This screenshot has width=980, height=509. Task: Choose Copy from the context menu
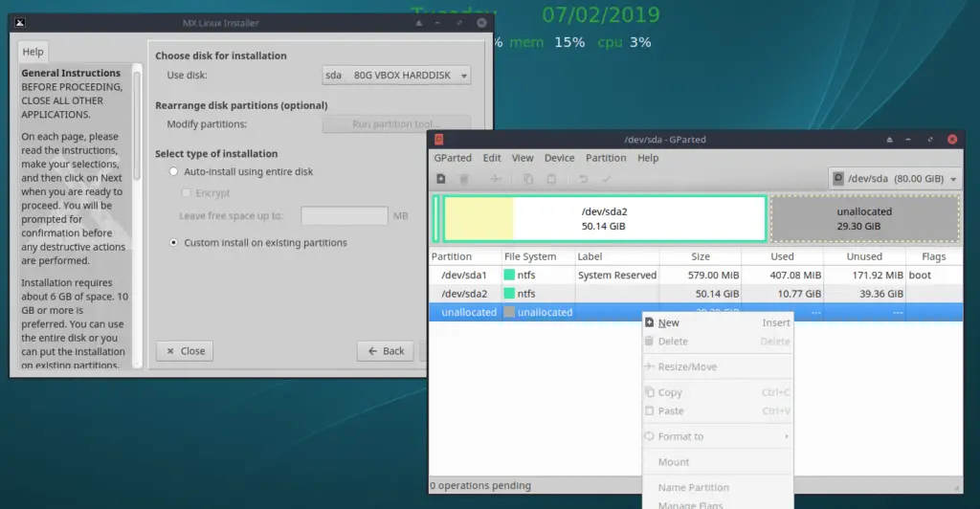(x=717, y=392)
